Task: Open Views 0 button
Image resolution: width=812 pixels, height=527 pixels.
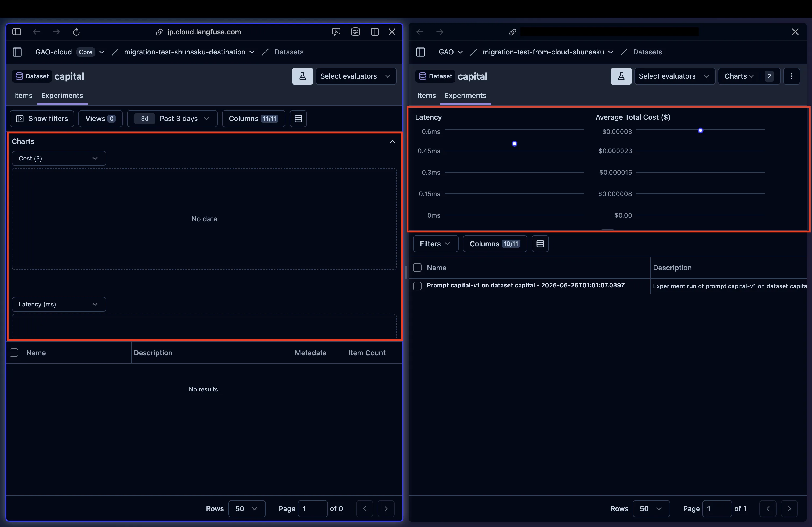Action: pyautogui.click(x=100, y=118)
